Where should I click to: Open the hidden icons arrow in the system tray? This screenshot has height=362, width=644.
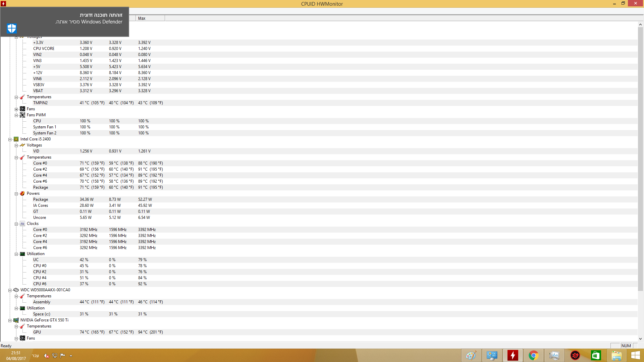(x=71, y=355)
